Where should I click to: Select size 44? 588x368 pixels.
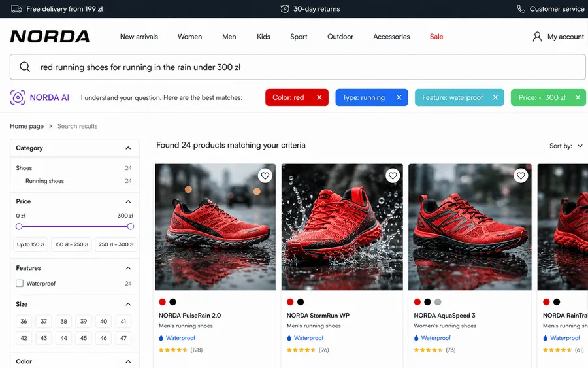pyautogui.click(x=64, y=339)
